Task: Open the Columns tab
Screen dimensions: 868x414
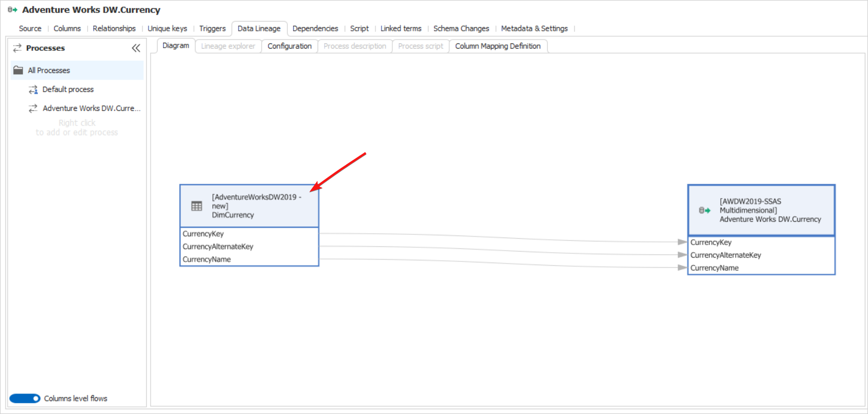Action: pos(67,28)
